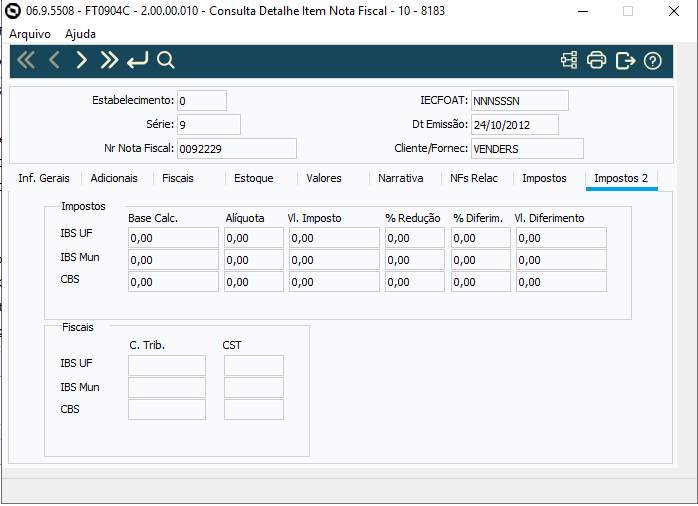
Task: Switch to Adicionais tab
Action: [x=114, y=178]
